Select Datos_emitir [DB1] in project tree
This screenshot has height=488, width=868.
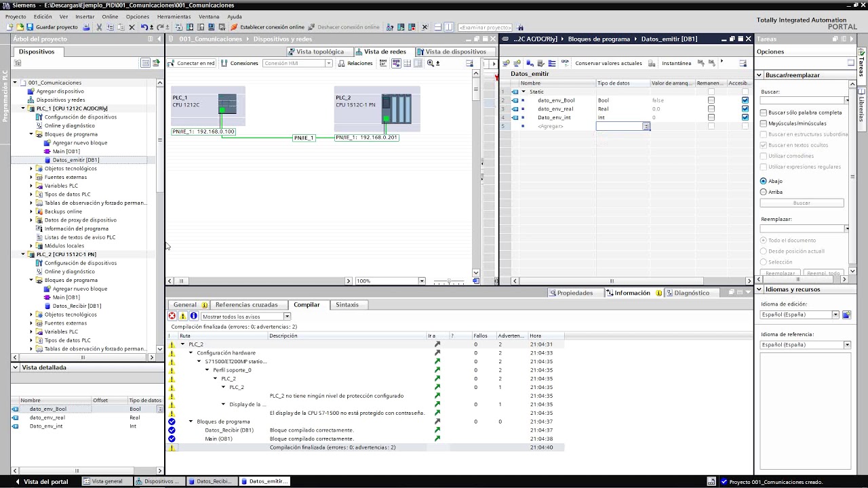click(75, 160)
